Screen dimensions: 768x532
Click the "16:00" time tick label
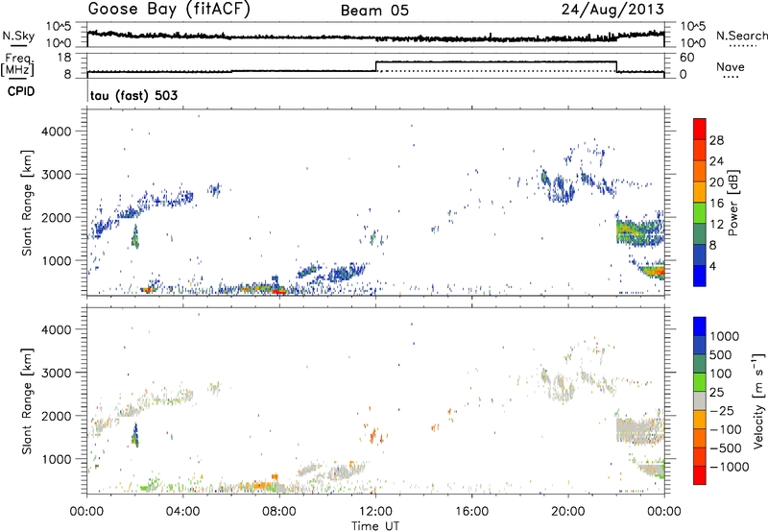click(471, 512)
